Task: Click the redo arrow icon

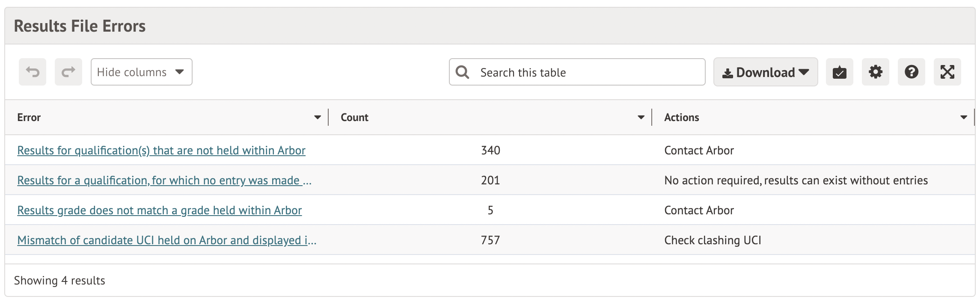Action: tap(68, 72)
